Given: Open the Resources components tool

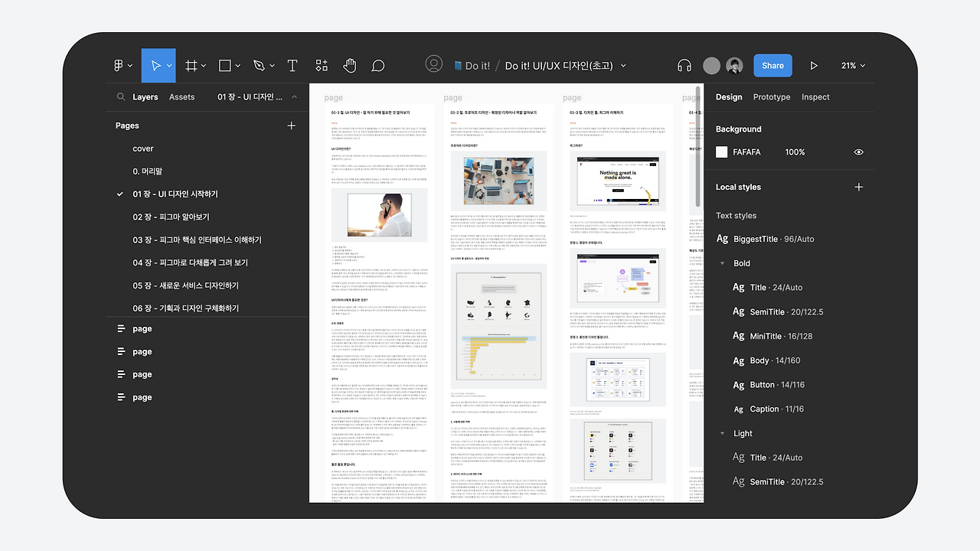Looking at the screenshot, I should coord(322,66).
